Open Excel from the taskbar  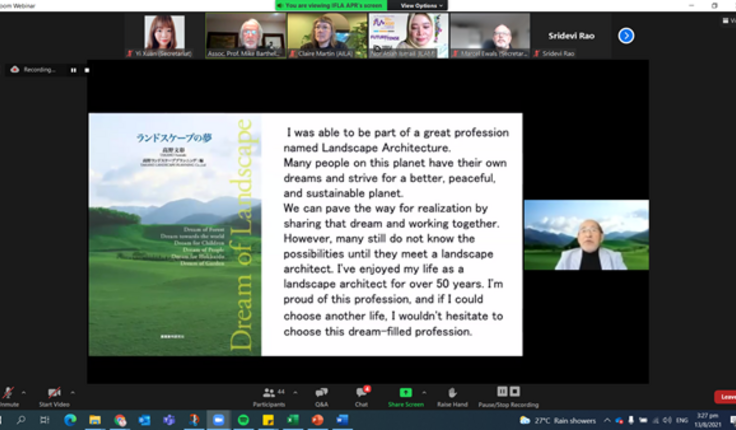[293, 420]
